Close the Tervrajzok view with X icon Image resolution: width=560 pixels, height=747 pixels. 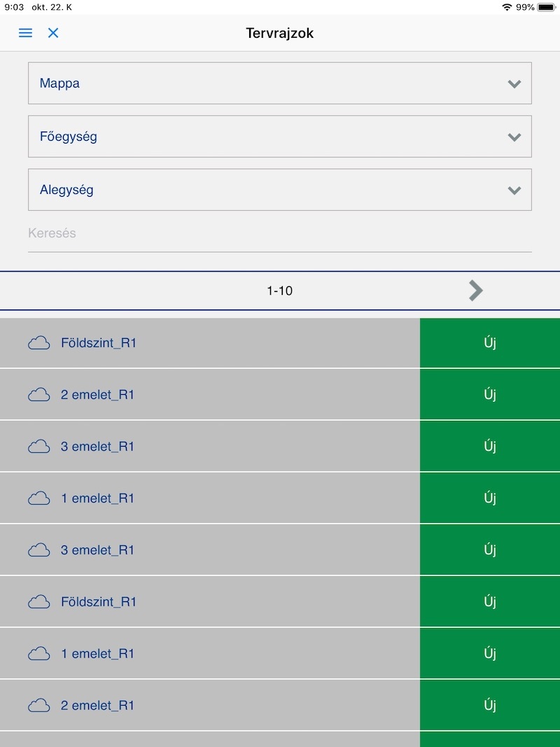[53, 33]
